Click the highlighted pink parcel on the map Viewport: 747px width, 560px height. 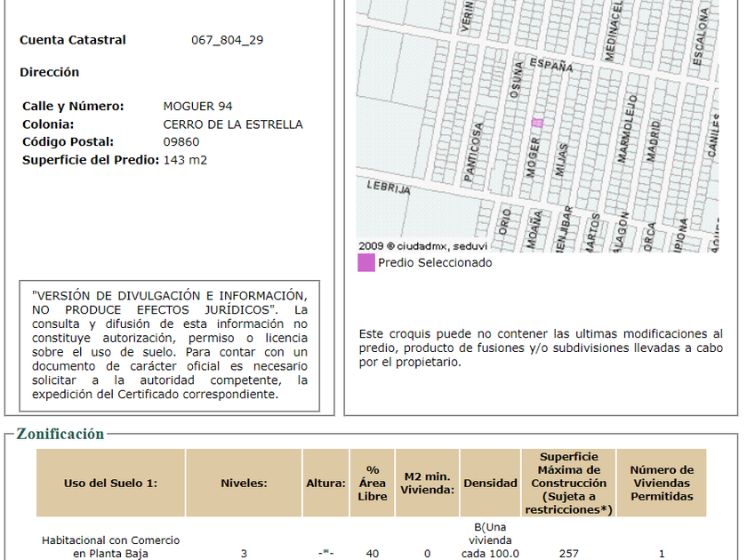[x=536, y=123]
